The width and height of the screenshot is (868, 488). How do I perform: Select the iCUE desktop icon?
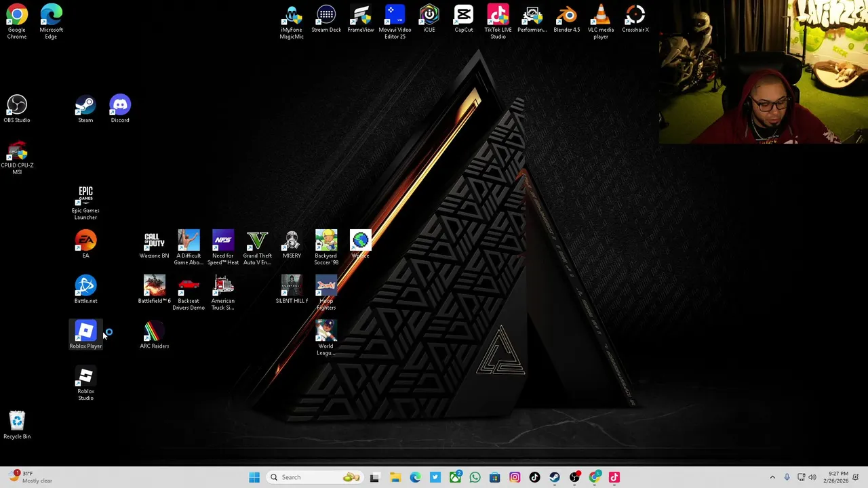[x=429, y=18]
